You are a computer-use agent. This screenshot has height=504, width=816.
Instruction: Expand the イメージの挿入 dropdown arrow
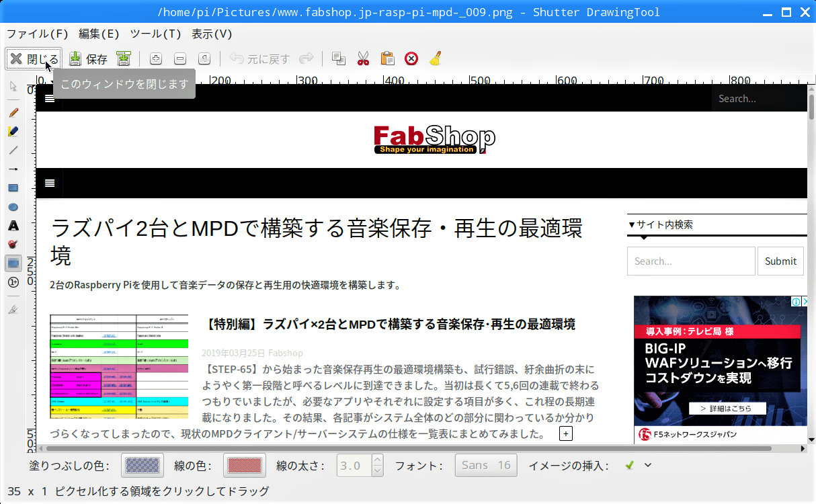(648, 465)
